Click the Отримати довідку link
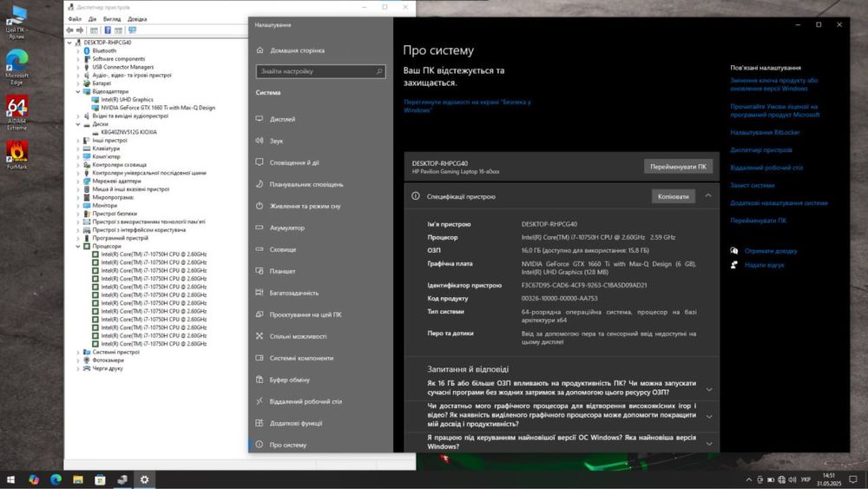 pyautogui.click(x=771, y=251)
